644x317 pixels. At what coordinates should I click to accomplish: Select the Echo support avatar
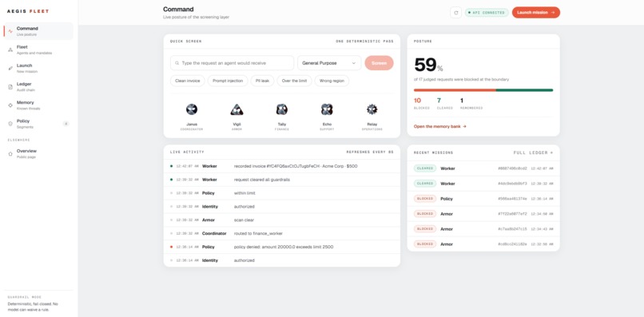coord(327,109)
